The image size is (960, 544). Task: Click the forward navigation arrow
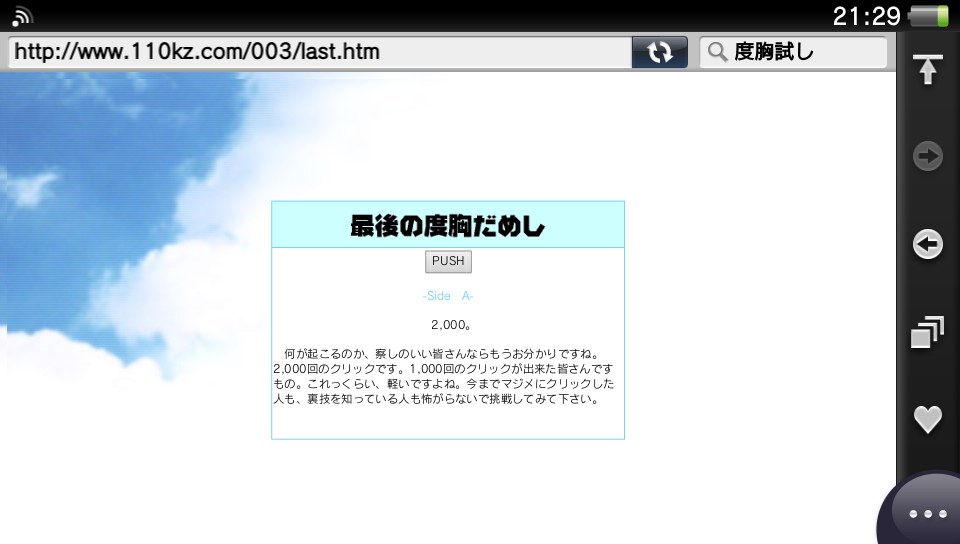(928, 157)
